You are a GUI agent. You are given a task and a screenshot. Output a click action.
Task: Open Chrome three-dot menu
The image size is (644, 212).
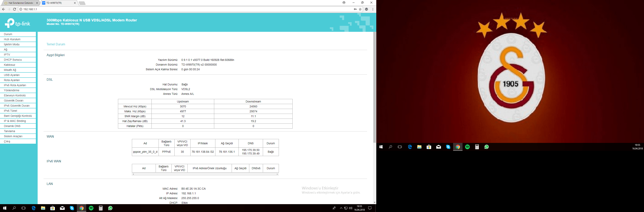(373, 9)
